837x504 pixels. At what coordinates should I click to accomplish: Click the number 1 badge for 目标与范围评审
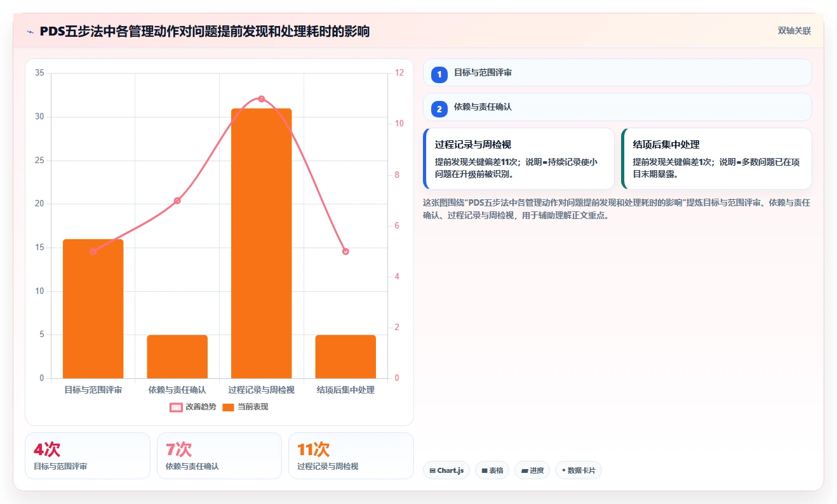pos(439,75)
